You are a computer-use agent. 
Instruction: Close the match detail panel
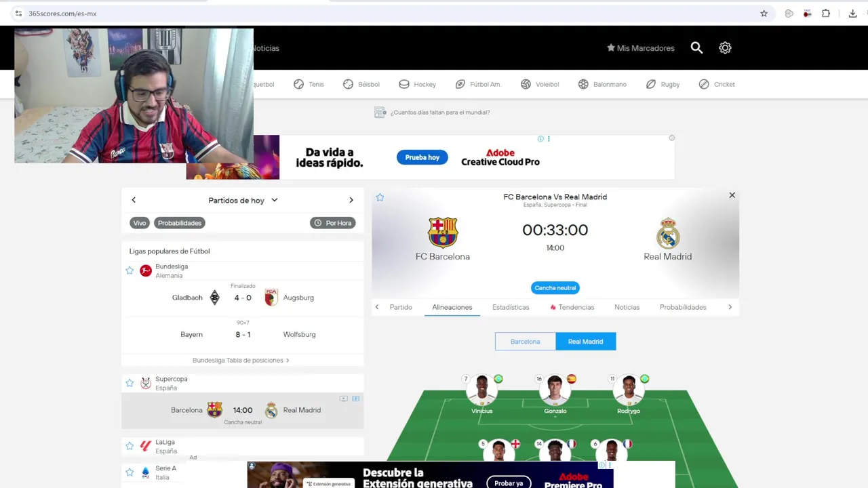point(732,195)
